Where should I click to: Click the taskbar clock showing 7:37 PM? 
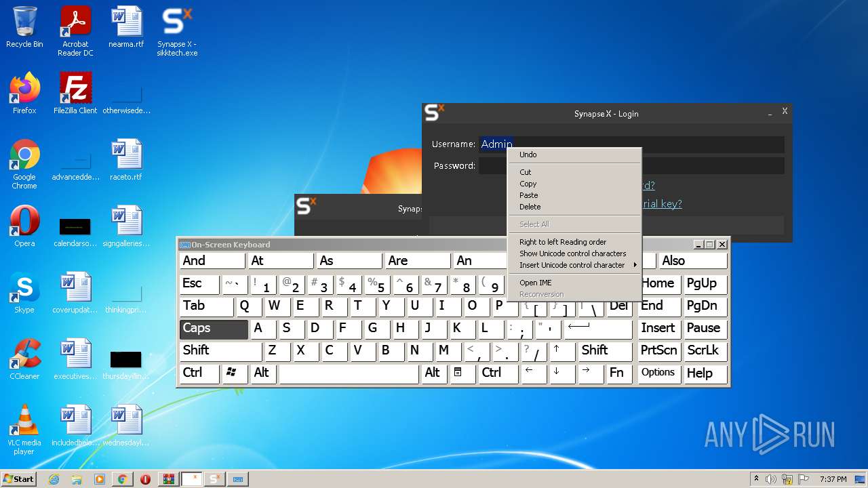click(833, 479)
